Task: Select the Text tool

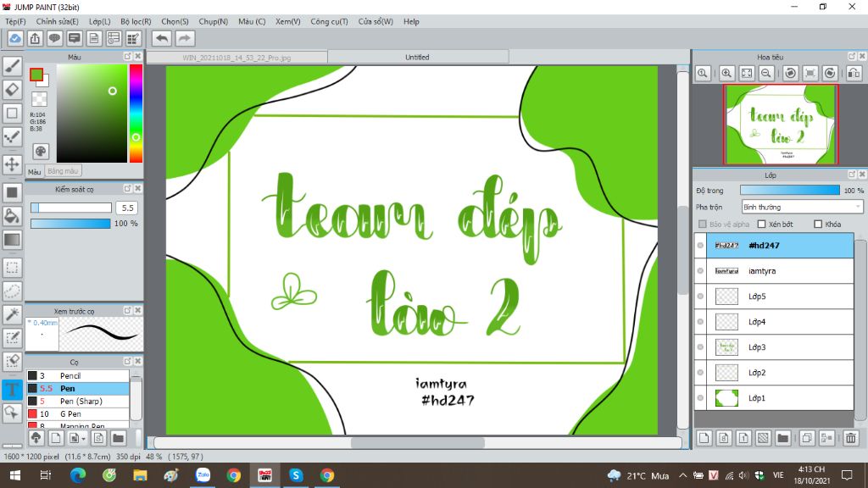Action: pyautogui.click(x=12, y=390)
